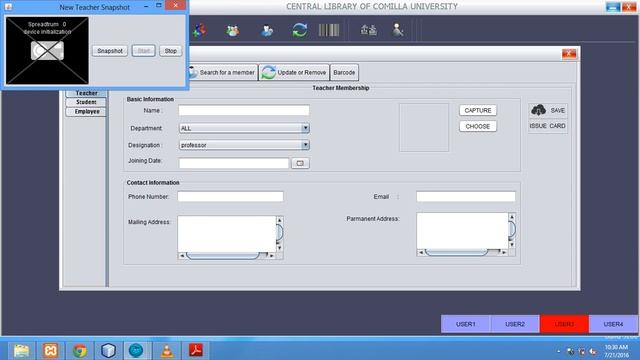
Task: Close the Teacher Membership inner window
Action: (x=569, y=54)
